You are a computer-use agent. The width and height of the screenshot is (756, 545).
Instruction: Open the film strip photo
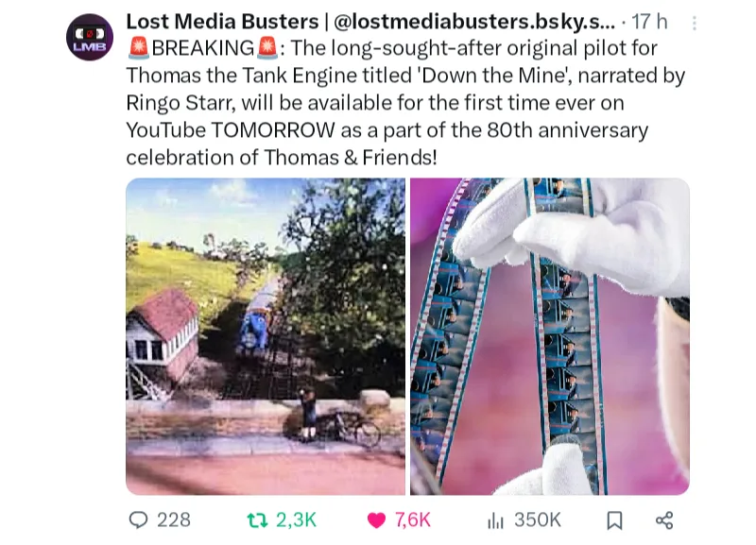[x=550, y=336]
